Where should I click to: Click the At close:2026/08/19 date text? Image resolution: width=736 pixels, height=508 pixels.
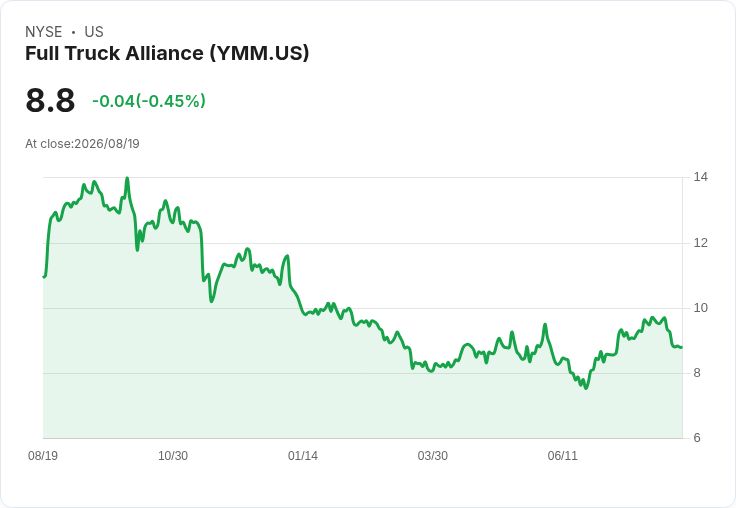(82, 144)
